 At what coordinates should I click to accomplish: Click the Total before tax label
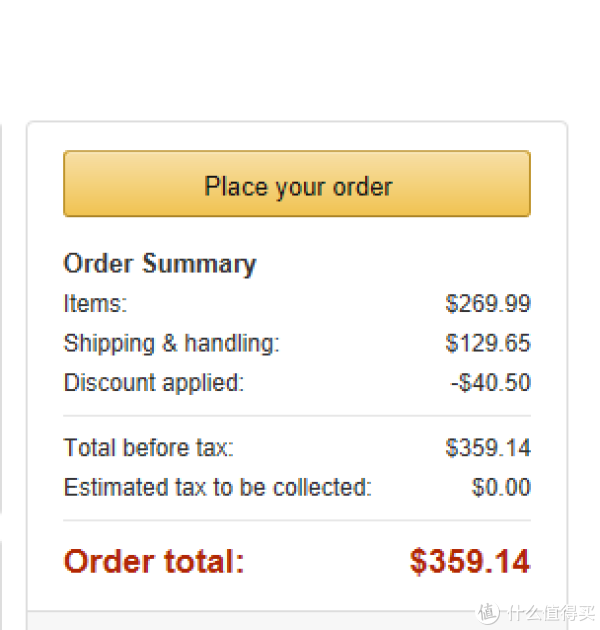click(149, 448)
